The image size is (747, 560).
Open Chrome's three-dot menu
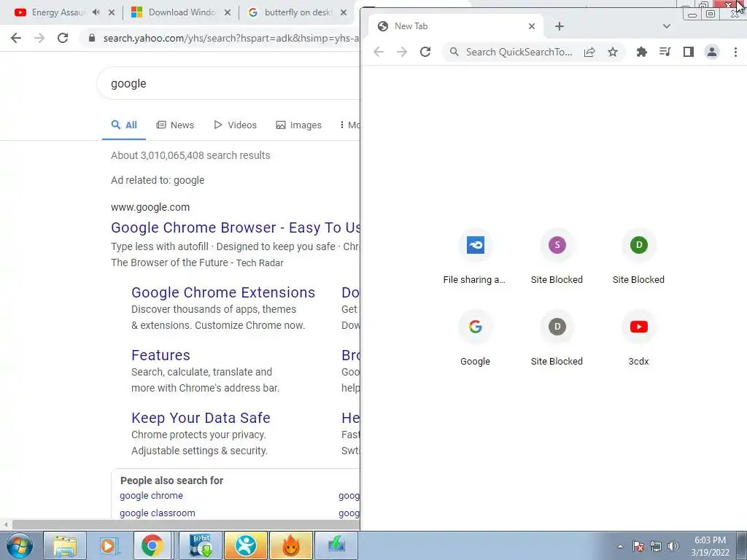pos(735,52)
